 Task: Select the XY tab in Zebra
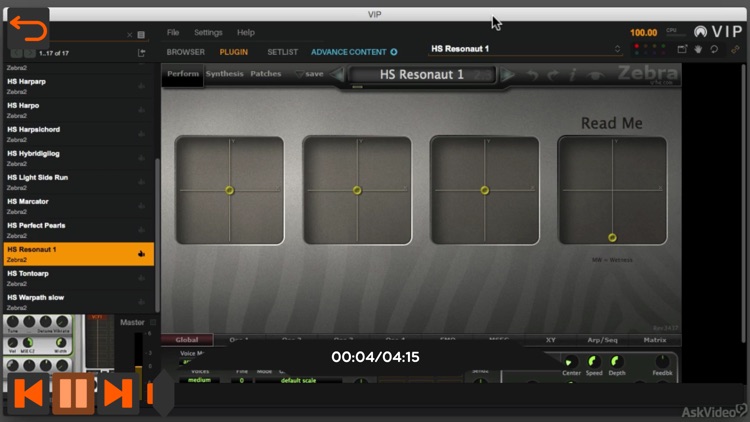[x=551, y=340]
